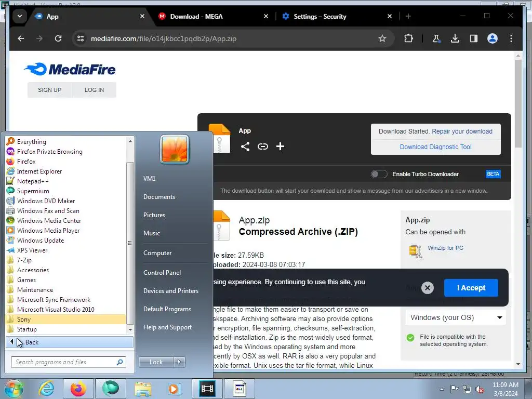The image size is (532, 399).
Task: Go Back in the Start menu programs
Action: click(70, 342)
